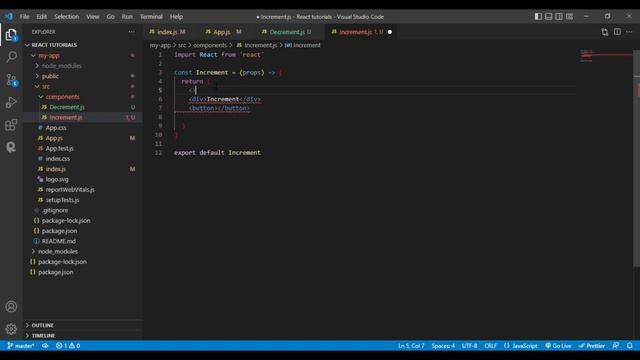Click the open changes icon in editor toolbar
The width and height of the screenshot is (640, 360).
pos(604,32)
